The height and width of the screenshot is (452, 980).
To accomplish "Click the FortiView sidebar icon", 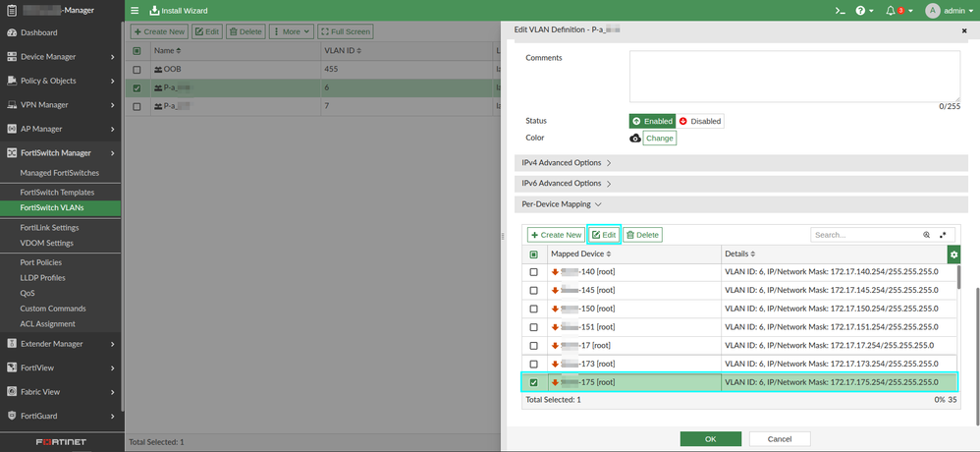I will [11, 368].
